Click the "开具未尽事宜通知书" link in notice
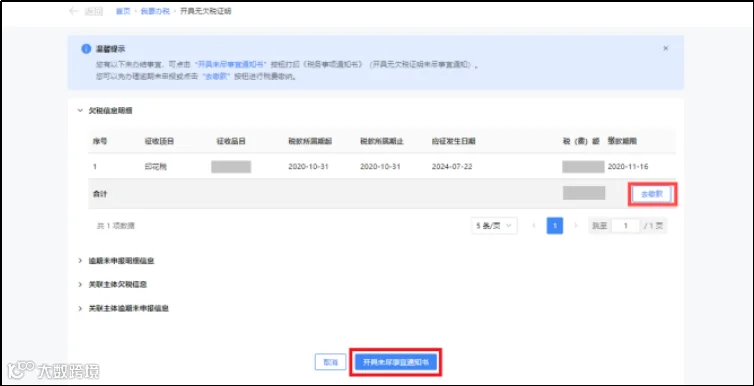 coord(231,64)
